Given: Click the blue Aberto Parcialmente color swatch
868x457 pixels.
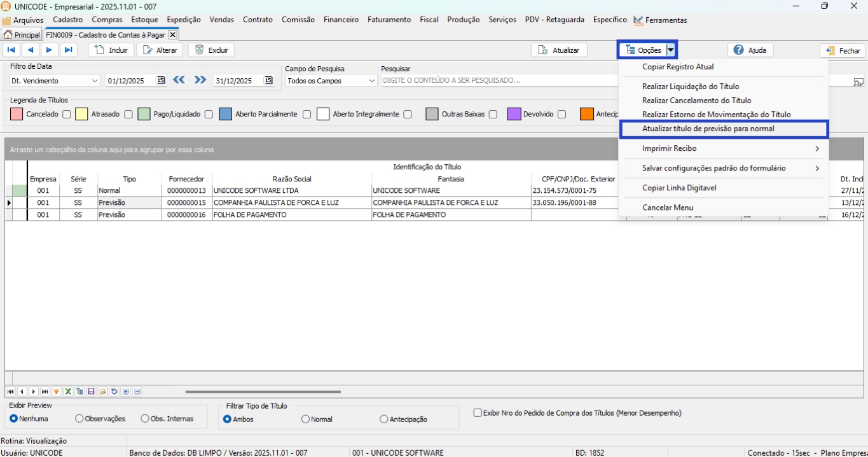Looking at the screenshot, I should pyautogui.click(x=226, y=115).
